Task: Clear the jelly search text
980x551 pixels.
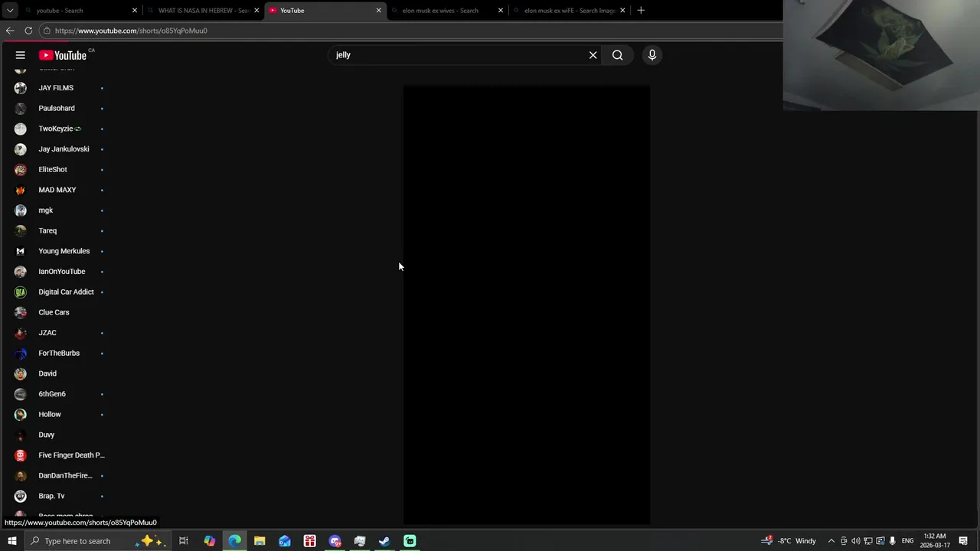Action: click(x=593, y=55)
